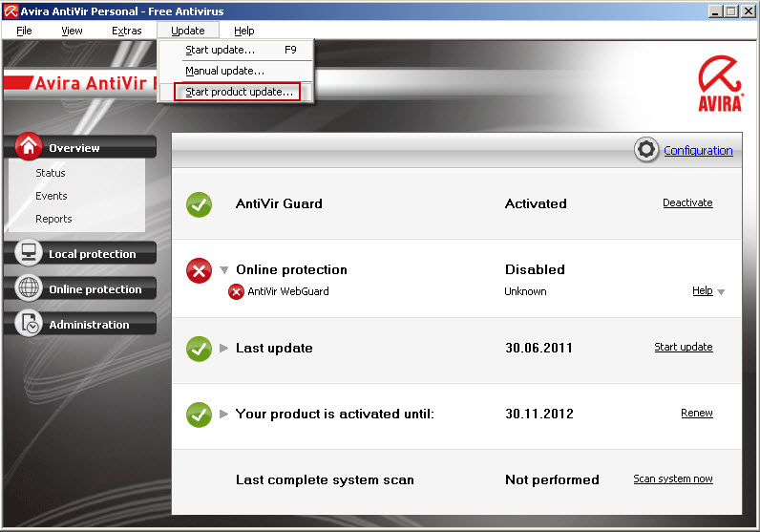Screen dimensions: 760x532
Task: Select the Overview section button
Action: coord(80,147)
